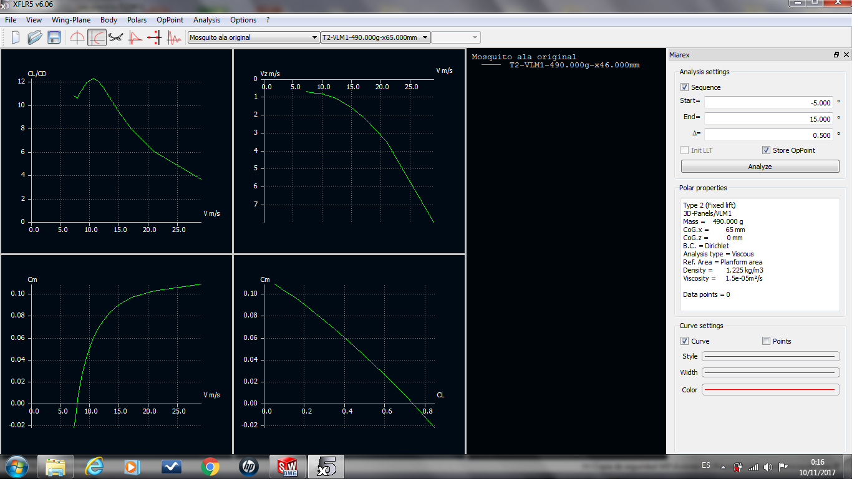Screen dimensions: 867x504
Task: Click the Polar properties text box
Action: pos(760,254)
